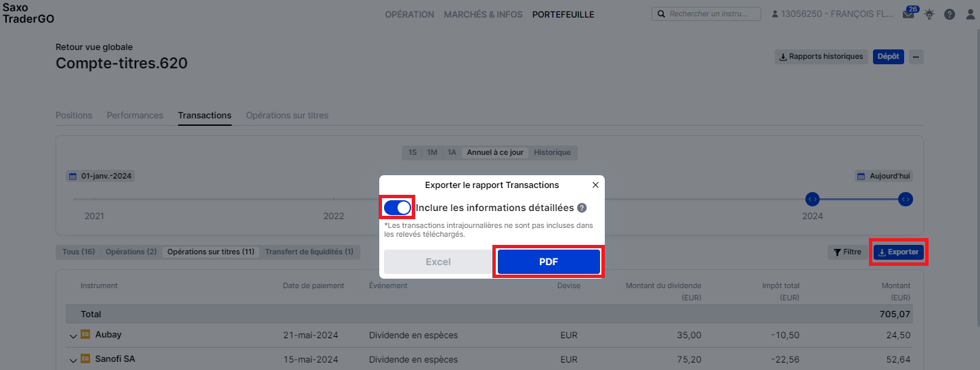Disable the include detailed information toggle
This screenshot has height=370, width=980.
[398, 208]
